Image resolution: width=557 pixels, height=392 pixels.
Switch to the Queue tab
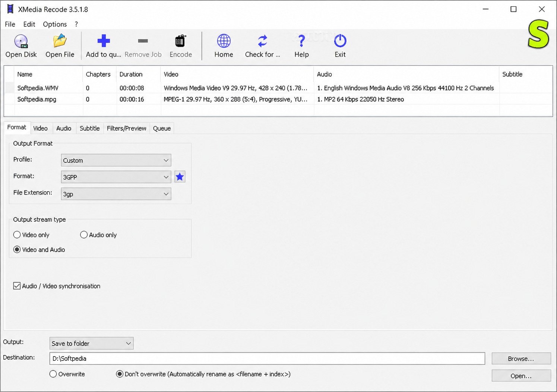tap(162, 128)
